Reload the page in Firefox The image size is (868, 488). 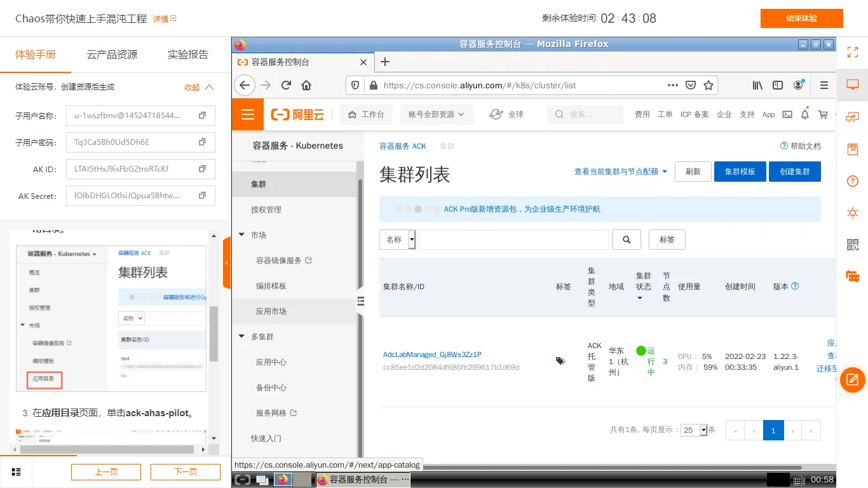[286, 85]
